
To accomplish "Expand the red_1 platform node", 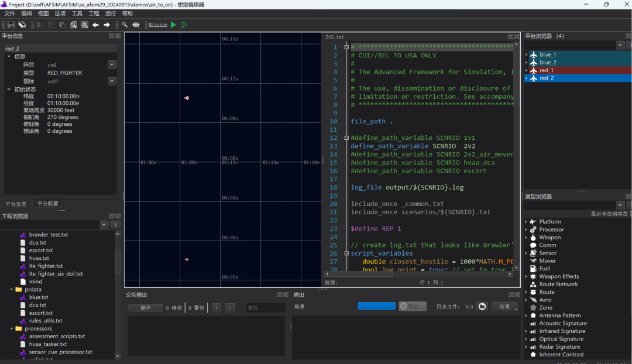I will 527,70.
